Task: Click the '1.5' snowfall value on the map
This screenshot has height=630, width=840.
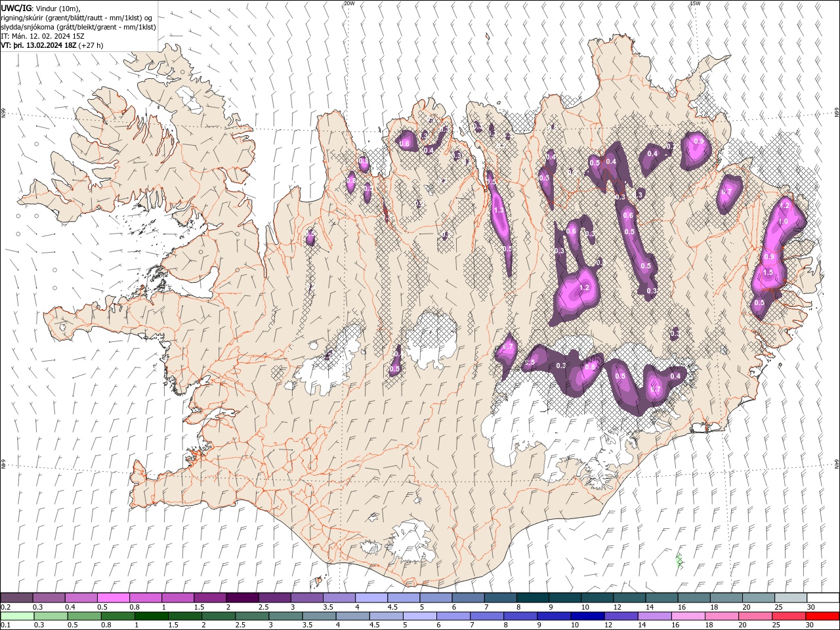Action: (x=768, y=272)
